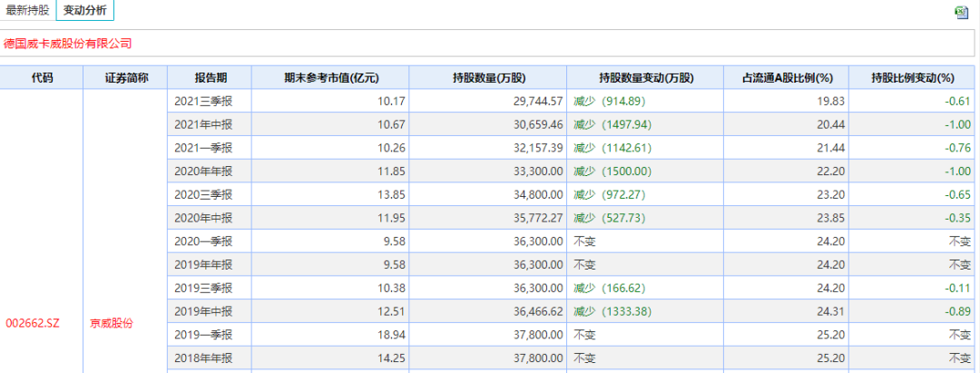Click change value 减少 (972.27)
The height and width of the screenshot is (373, 980).
609,195
